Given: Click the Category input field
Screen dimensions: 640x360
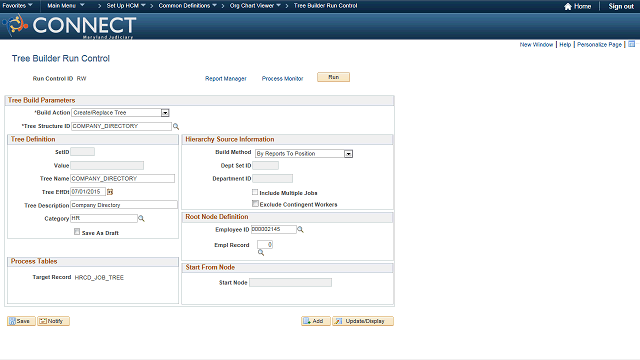Looking at the screenshot, I should click(x=104, y=218).
